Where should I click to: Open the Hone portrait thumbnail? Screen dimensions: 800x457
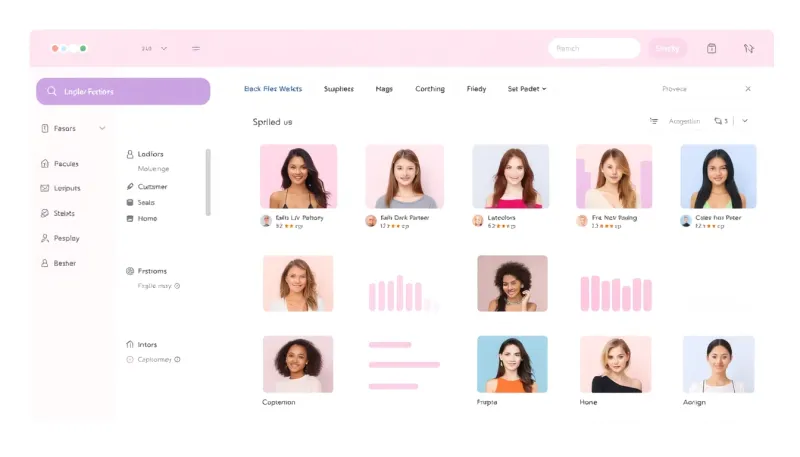[615, 364]
